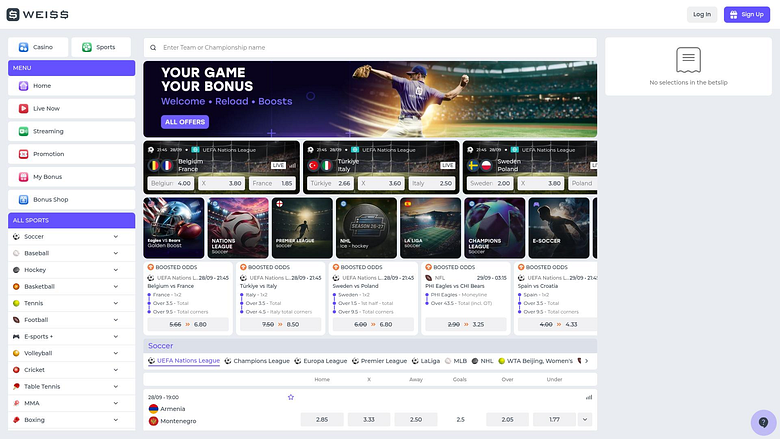780x439 pixels.
Task: Click the Tennis ball icon in sidebar
Action: click(x=16, y=303)
